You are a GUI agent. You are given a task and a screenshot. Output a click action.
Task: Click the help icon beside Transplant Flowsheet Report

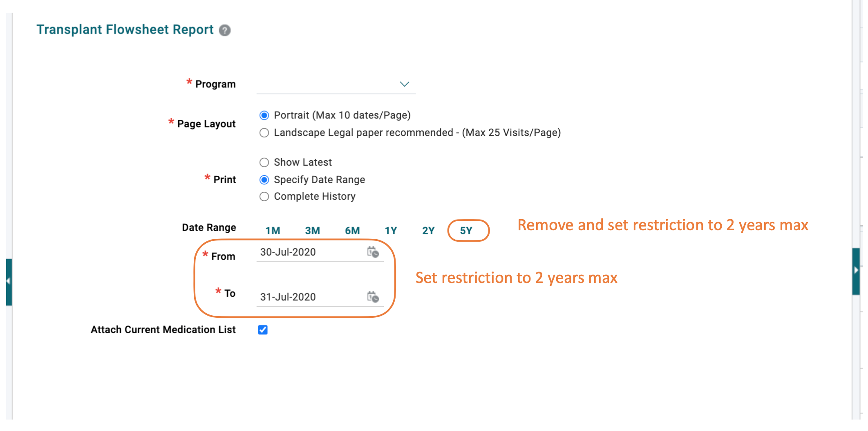pyautogui.click(x=225, y=30)
